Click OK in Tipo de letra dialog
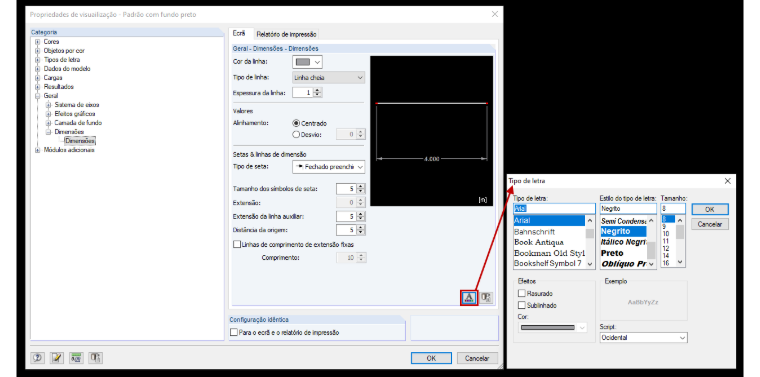 pyautogui.click(x=710, y=209)
